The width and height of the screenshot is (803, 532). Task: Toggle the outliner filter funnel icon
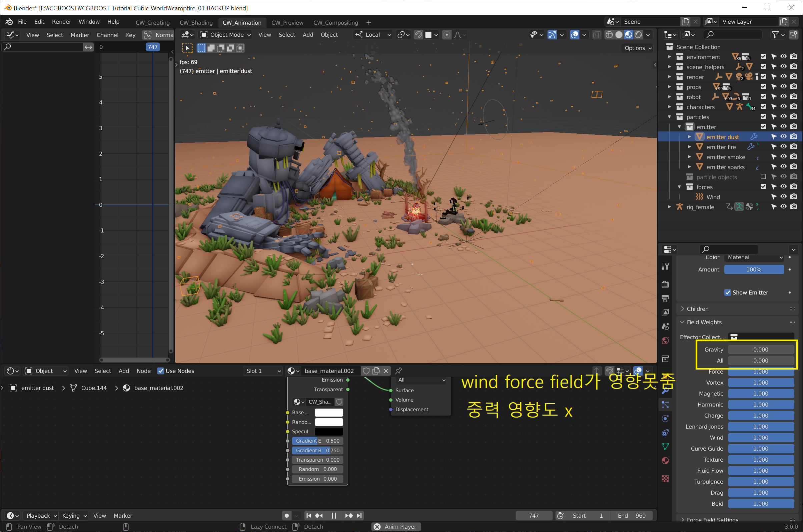click(x=775, y=35)
